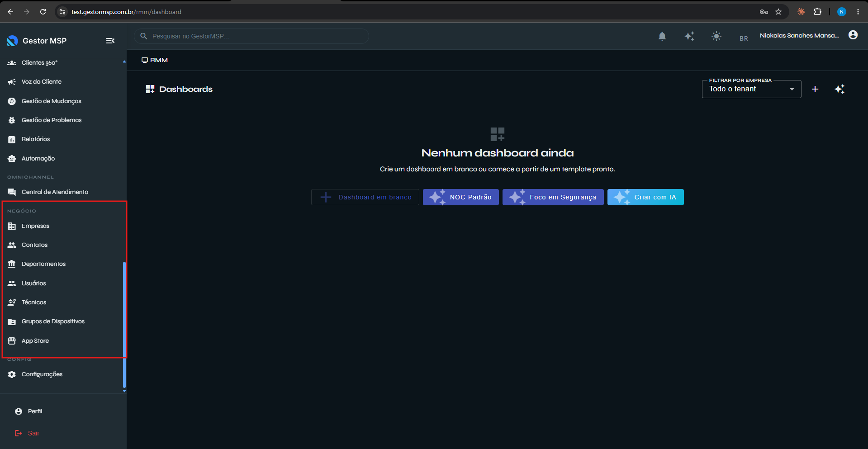Click the App Store shop icon
868x449 pixels.
[x=12, y=341]
